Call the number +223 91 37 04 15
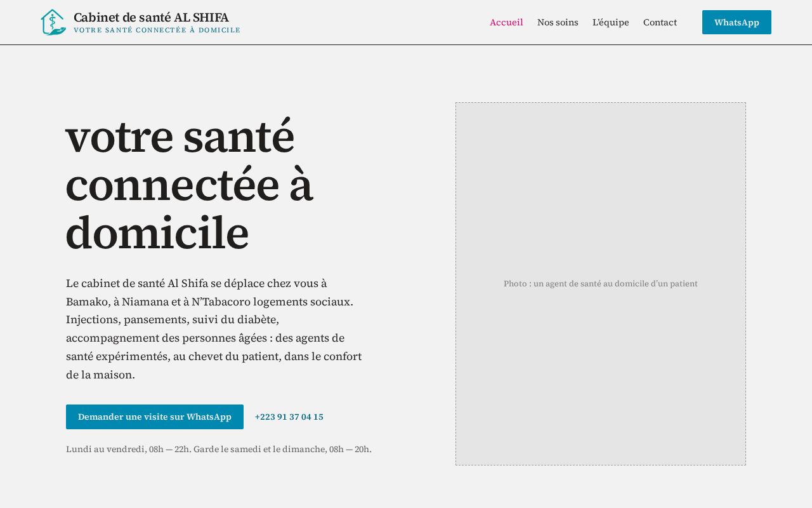Screen dimensions: 812x508 [x=289, y=417]
